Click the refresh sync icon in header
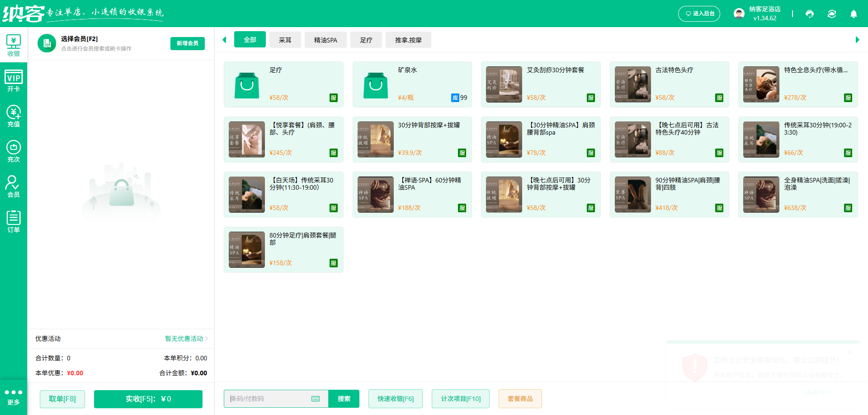Screen dimensions: 868x415 coord(832,14)
